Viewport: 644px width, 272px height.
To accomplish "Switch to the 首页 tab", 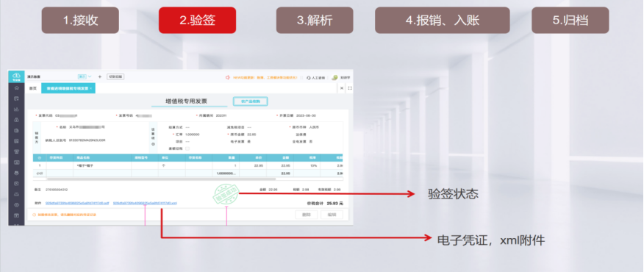I will [x=33, y=88].
